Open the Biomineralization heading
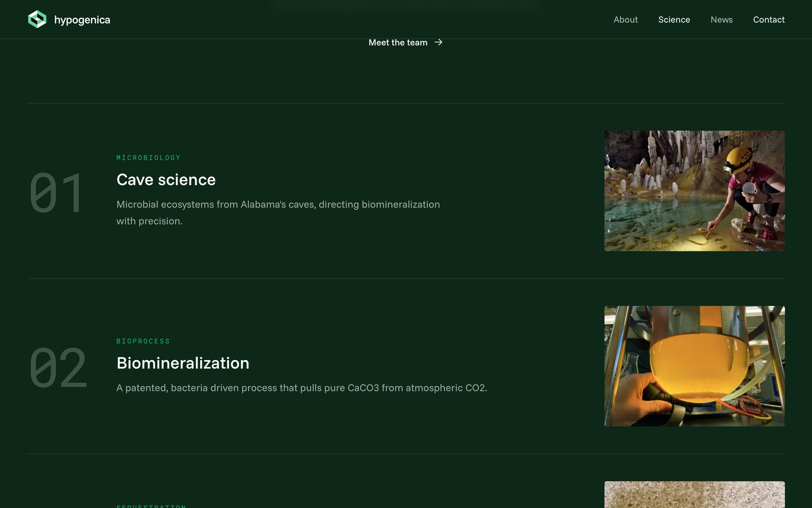812x508 pixels. click(x=183, y=363)
